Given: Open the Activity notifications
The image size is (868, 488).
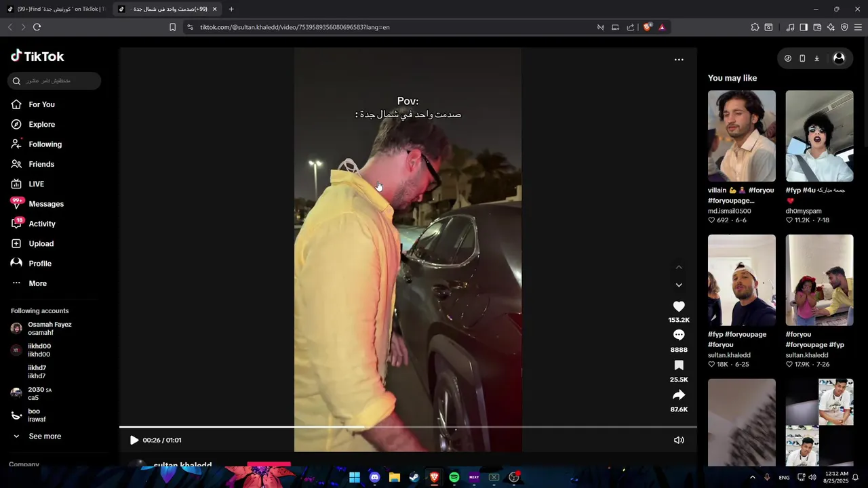Looking at the screenshot, I should point(42,224).
